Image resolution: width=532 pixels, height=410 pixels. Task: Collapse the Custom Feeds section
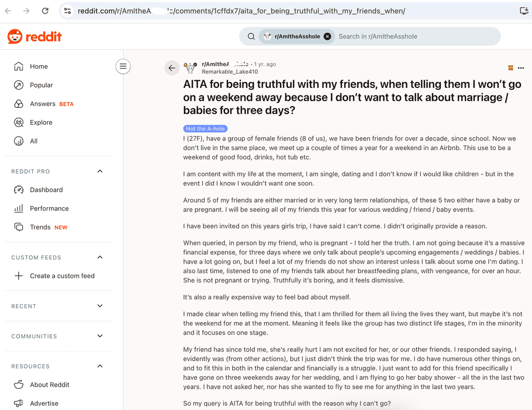(x=100, y=257)
